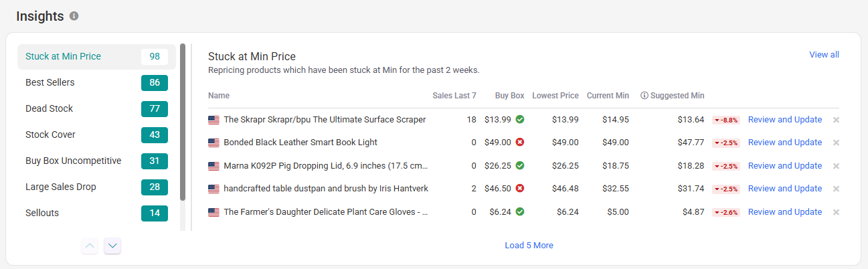The width and height of the screenshot is (868, 269).
Task: Dismiss The Skrapr Surface Scraper row
Action: pos(836,120)
